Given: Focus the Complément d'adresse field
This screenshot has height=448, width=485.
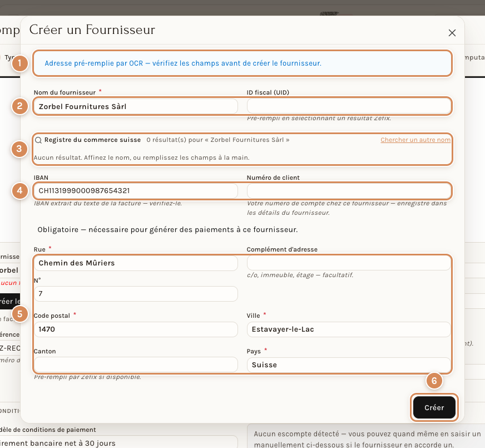Looking at the screenshot, I should pos(349,263).
